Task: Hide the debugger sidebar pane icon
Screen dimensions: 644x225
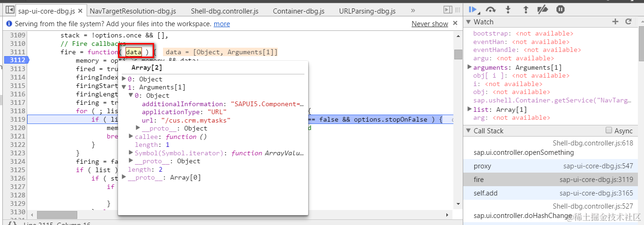Action: click(447, 10)
